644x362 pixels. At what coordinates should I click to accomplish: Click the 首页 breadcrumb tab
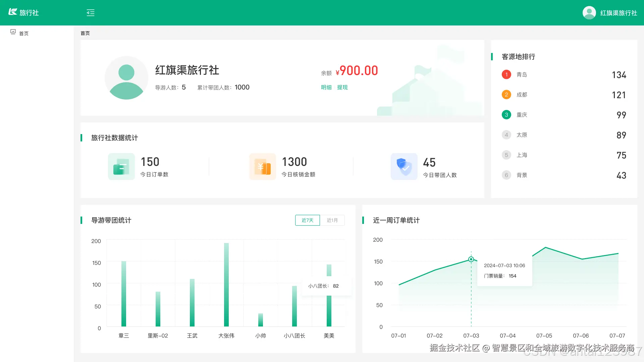click(85, 33)
